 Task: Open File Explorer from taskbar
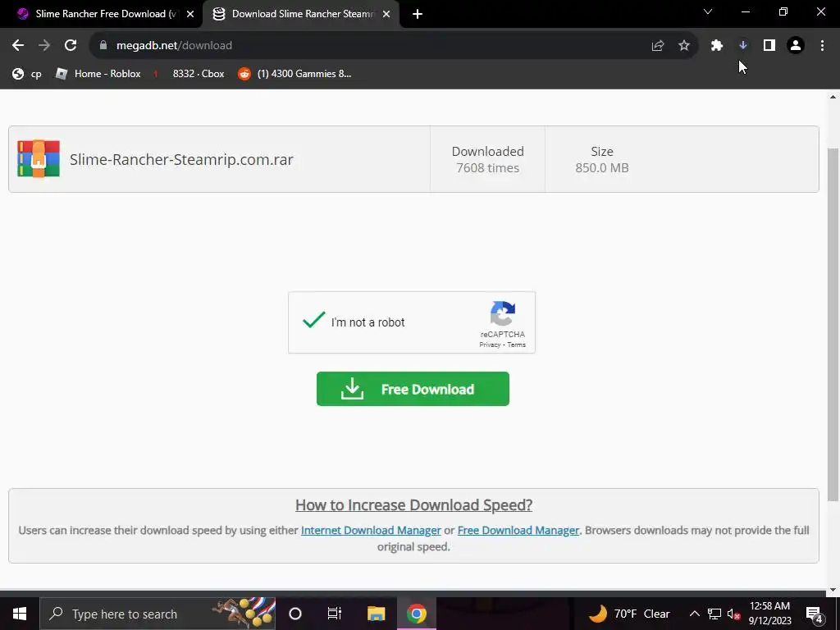[376, 614]
